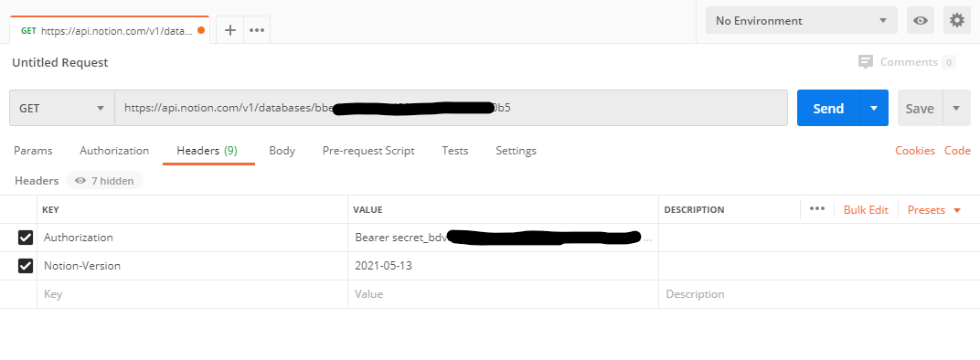Click the header columns three-dot options icon
Image resolution: width=980 pixels, height=360 pixels.
(x=817, y=208)
